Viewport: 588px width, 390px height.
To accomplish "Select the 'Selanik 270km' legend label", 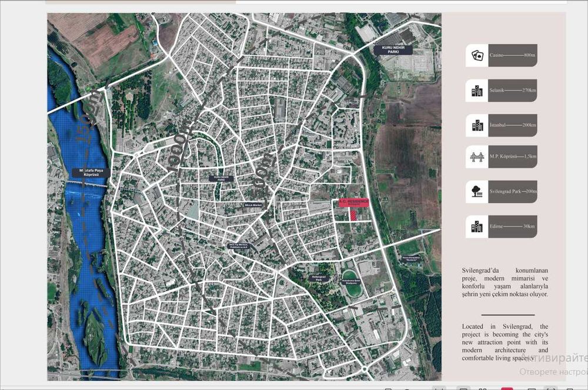I will 513,91.
